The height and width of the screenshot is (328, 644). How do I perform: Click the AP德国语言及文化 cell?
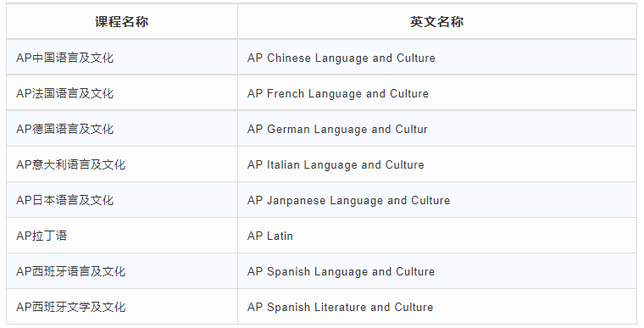click(121, 129)
